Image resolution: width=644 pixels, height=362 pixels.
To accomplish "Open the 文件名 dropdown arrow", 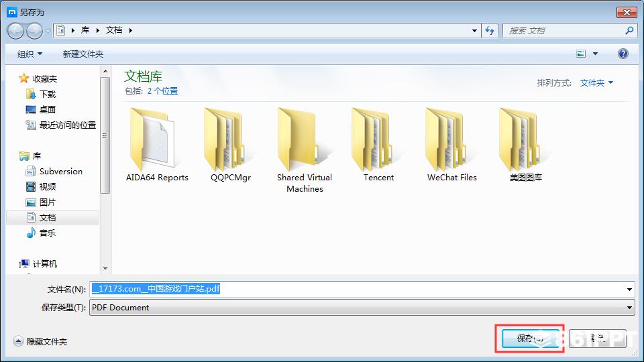I will [x=629, y=290].
